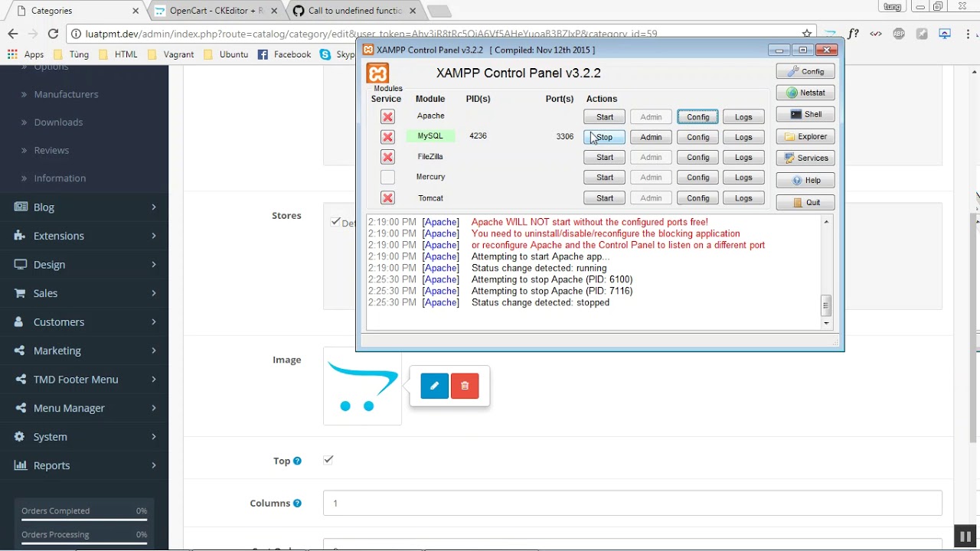Open Apache Logs menu
Viewport: 980px width, 551px height.
pyautogui.click(x=743, y=117)
